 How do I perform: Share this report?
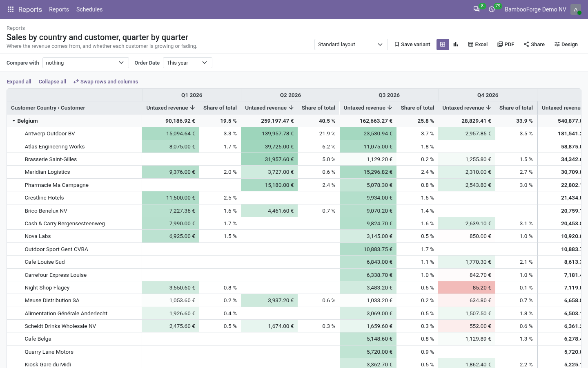pos(534,45)
